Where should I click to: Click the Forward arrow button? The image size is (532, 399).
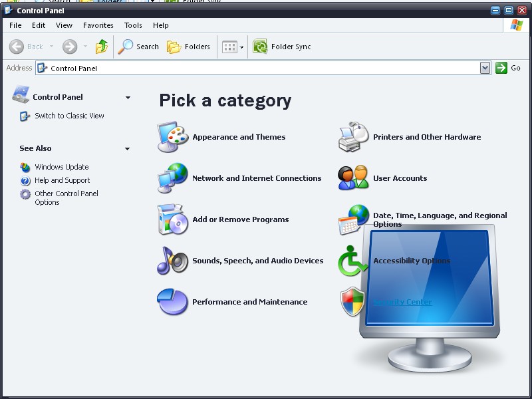tap(70, 47)
